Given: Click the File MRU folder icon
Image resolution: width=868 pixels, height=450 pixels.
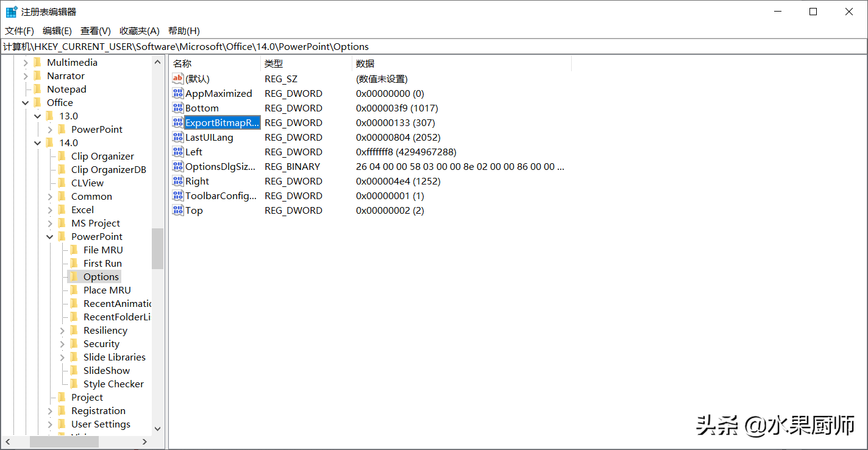Looking at the screenshot, I should coord(74,250).
